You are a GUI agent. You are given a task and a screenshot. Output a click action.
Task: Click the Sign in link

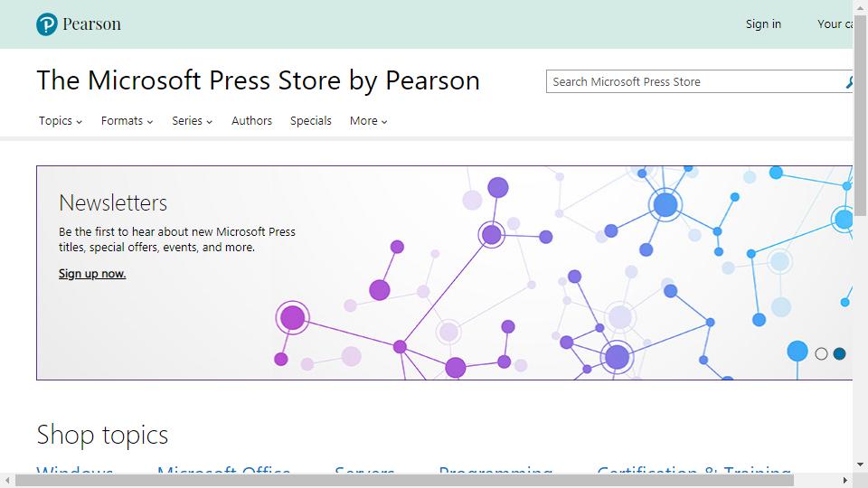coord(763,24)
